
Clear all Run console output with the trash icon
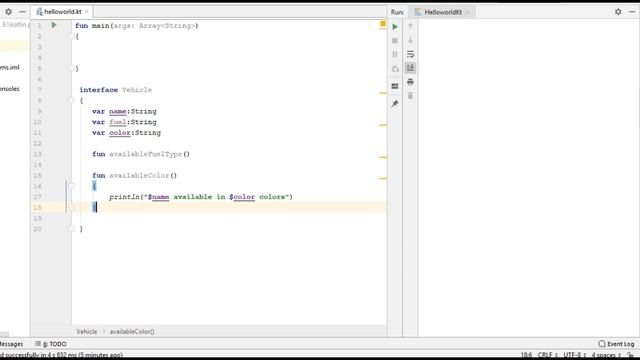[x=410, y=96]
